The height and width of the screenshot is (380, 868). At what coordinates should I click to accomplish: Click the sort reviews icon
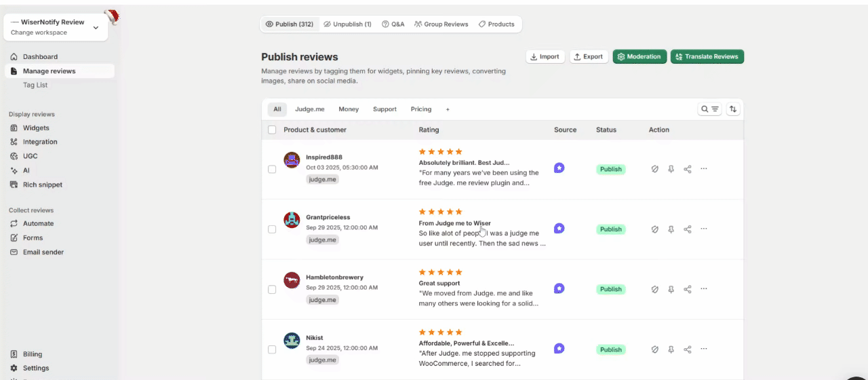click(733, 109)
